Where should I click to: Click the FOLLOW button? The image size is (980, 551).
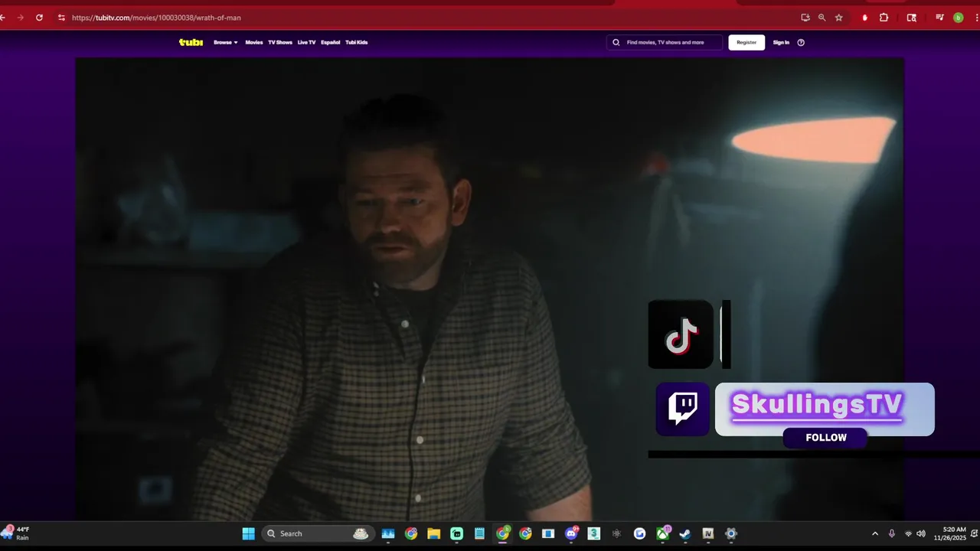pyautogui.click(x=825, y=438)
